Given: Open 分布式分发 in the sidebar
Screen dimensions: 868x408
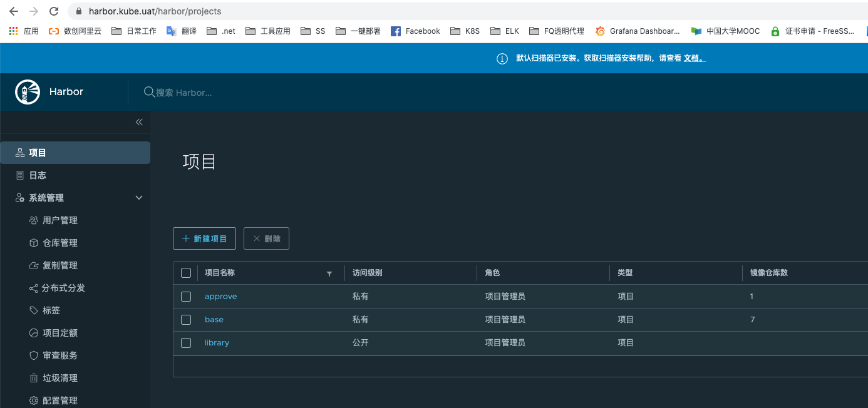Looking at the screenshot, I should click(63, 288).
